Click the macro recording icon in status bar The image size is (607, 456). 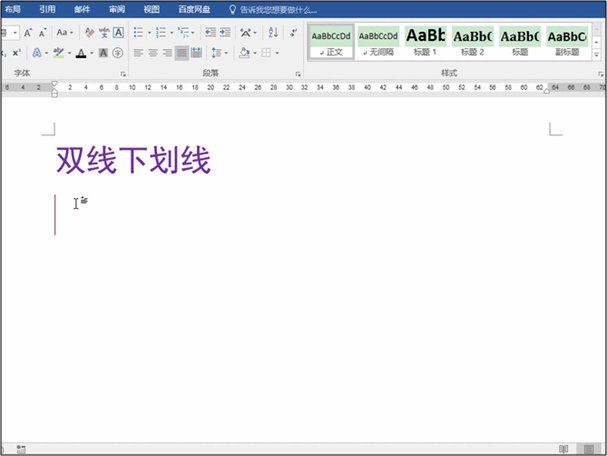(21, 449)
